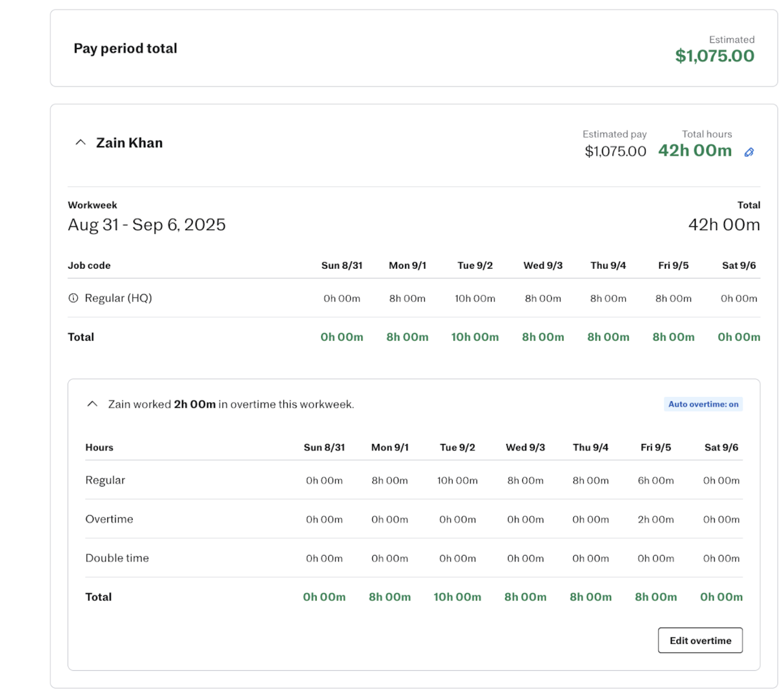Click the green $1,075.00 pay period estimate
This screenshot has height=694, width=784.
pyautogui.click(x=714, y=56)
